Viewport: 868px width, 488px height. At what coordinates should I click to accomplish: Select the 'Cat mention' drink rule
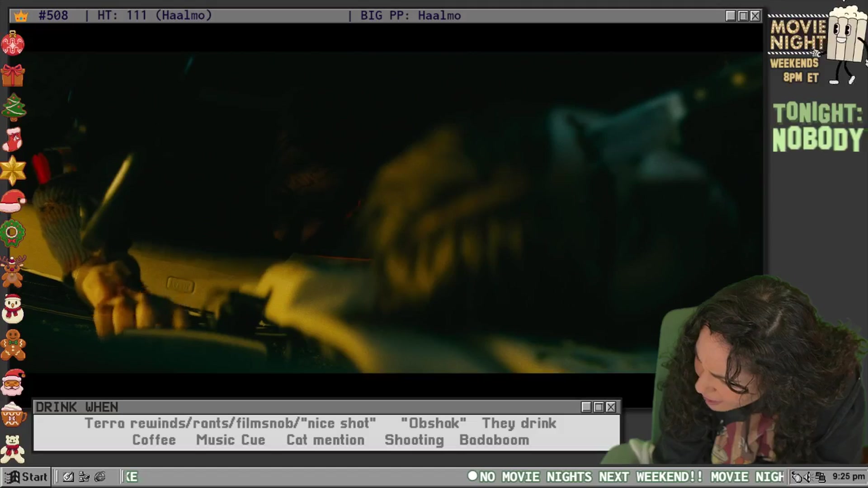coord(325,440)
